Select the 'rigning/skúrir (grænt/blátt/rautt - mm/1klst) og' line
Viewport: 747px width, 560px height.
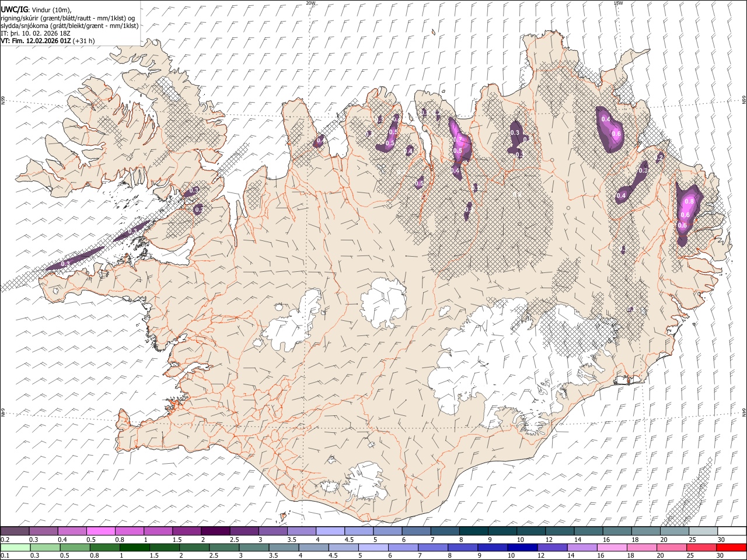tap(68, 18)
